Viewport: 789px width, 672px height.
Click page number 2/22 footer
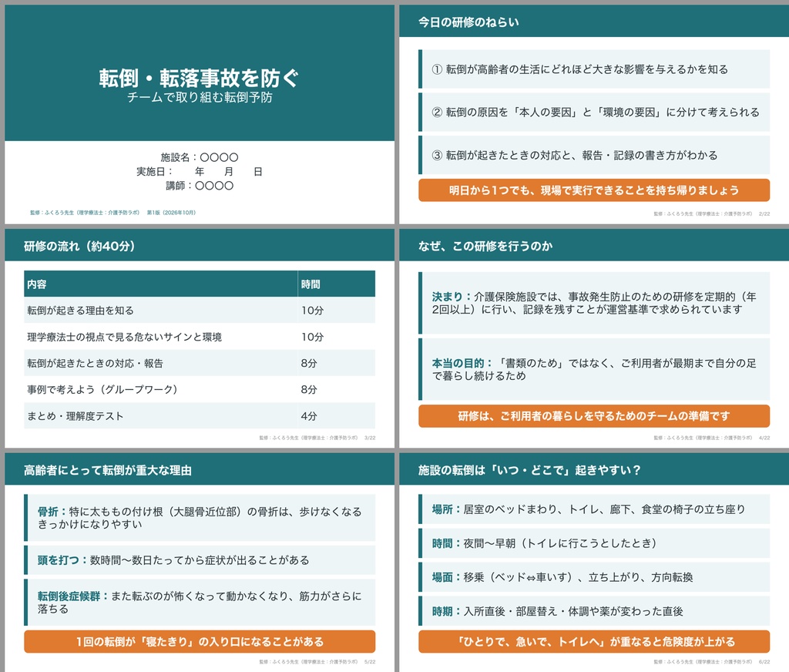[764, 214]
